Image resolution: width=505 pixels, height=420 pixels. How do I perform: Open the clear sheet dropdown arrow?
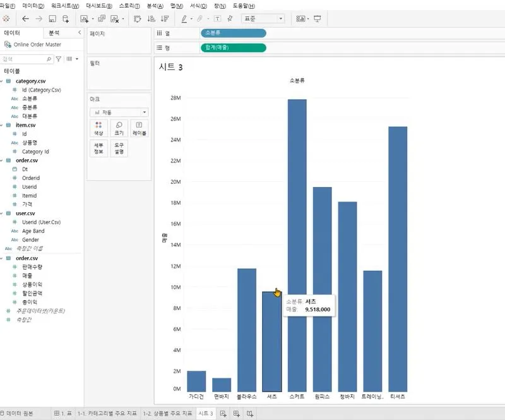[123, 19]
